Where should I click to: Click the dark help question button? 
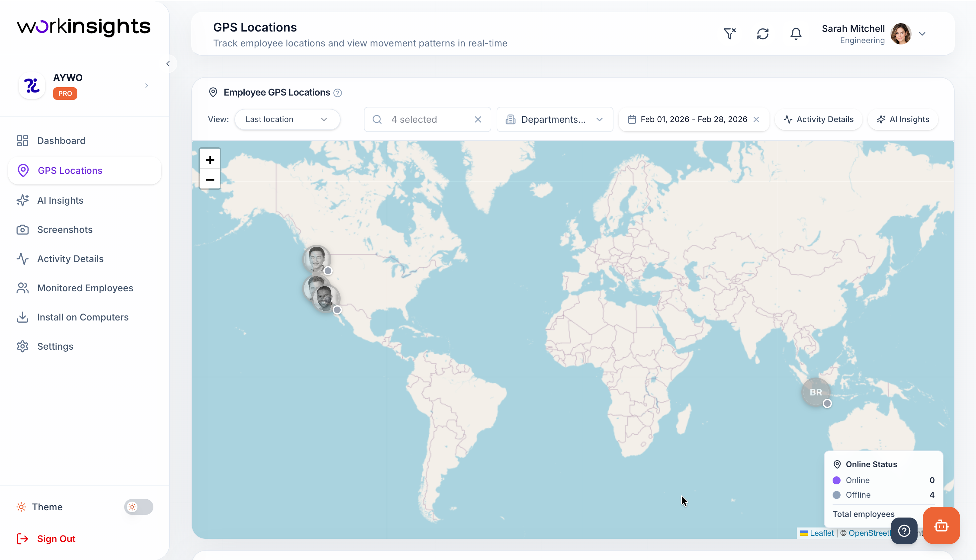[x=904, y=531]
